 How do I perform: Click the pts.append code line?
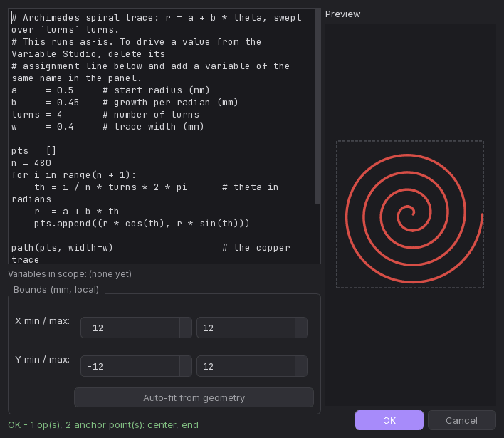coord(142,224)
